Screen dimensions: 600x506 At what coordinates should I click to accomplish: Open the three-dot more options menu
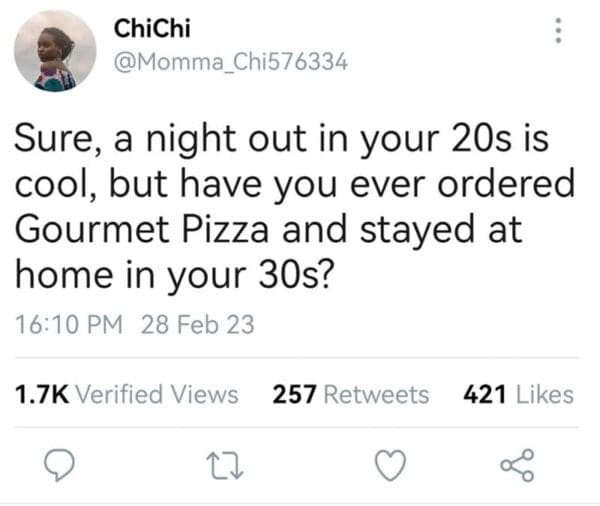pos(559,34)
